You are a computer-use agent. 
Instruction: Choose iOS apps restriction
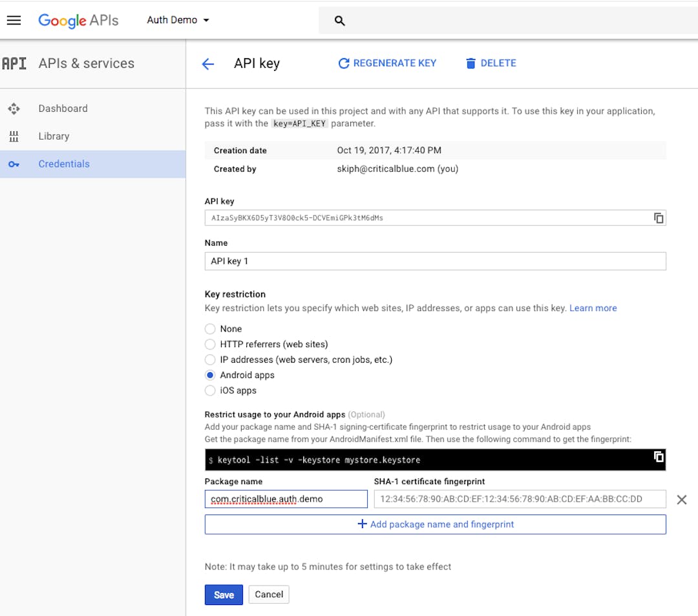[x=210, y=390]
